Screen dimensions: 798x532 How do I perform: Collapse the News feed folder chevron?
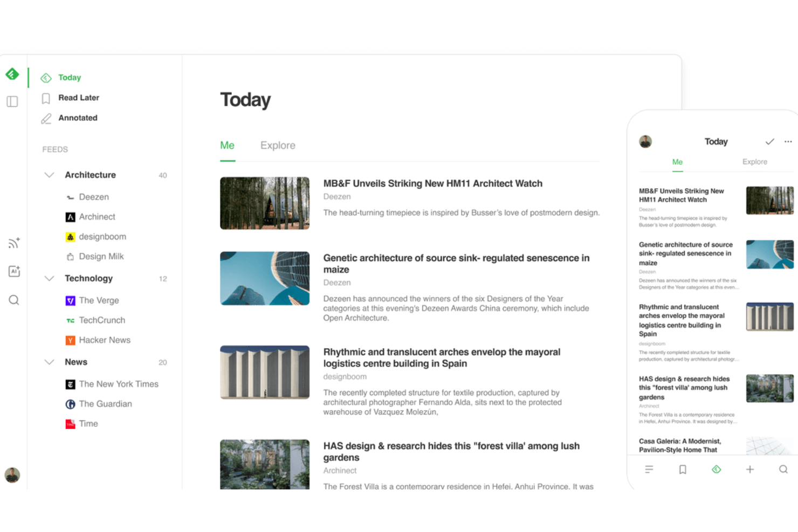[x=49, y=362]
